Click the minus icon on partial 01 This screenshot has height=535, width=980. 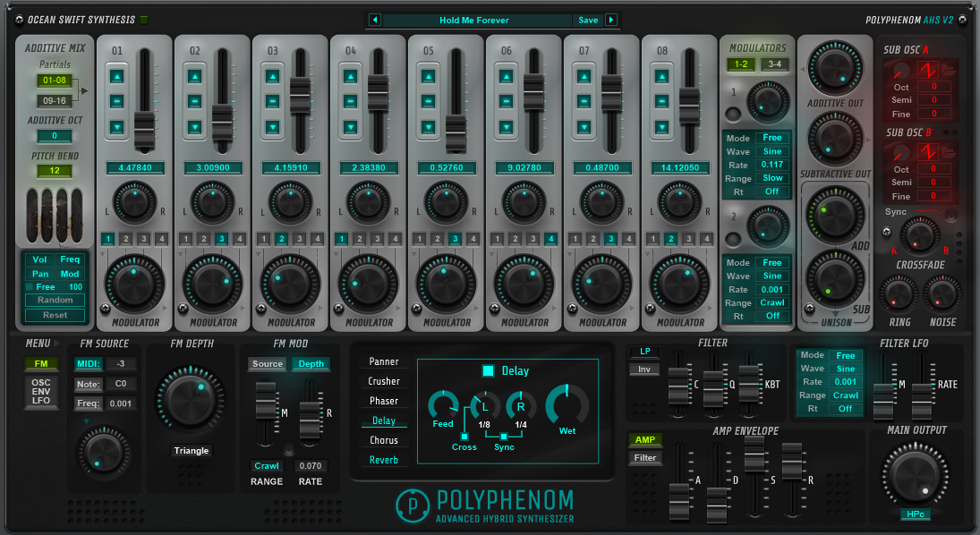(117, 101)
